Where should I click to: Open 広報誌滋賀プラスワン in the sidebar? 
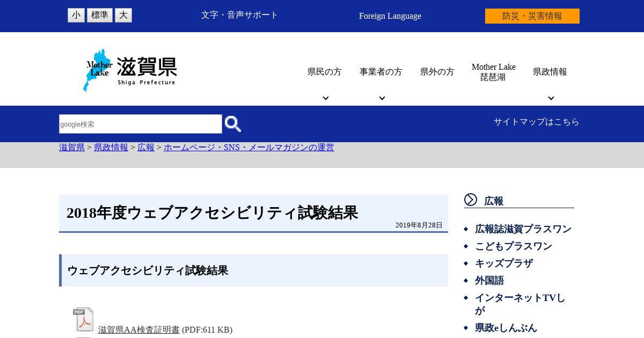(x=523, y=229)
